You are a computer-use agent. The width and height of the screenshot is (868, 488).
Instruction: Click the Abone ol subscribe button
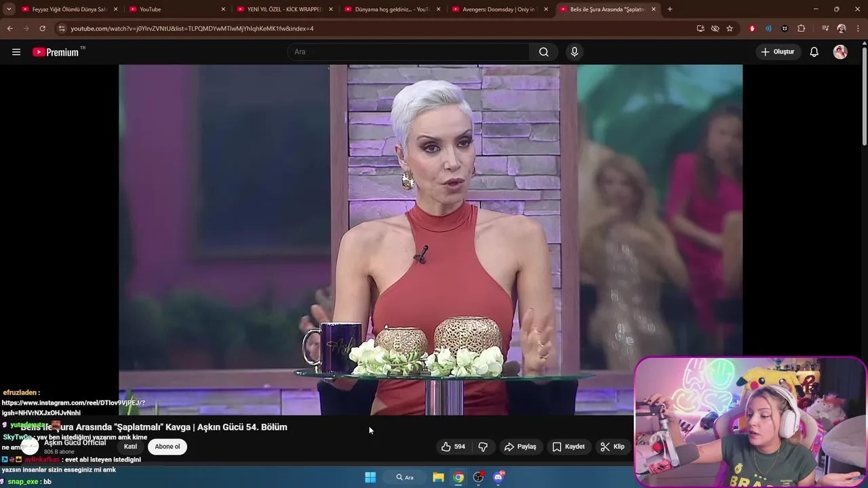[167, 447]
